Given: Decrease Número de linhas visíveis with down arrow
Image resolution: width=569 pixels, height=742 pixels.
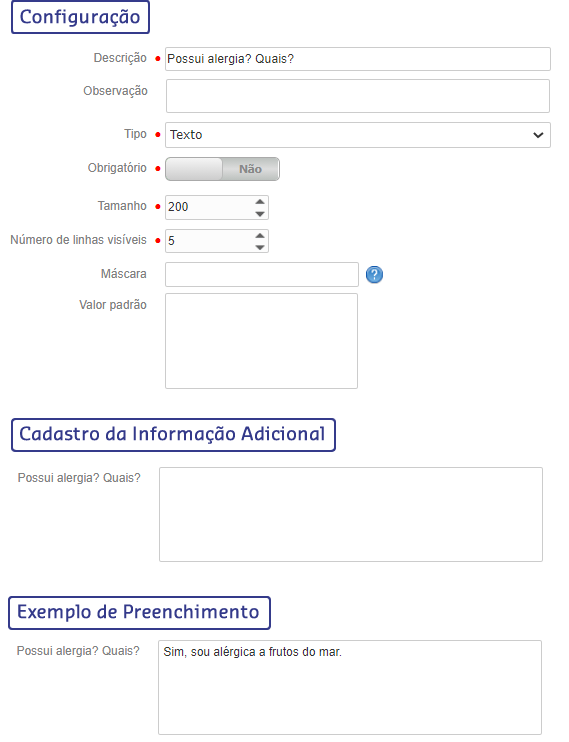Looking at the screenshot, I should (259, 247).
